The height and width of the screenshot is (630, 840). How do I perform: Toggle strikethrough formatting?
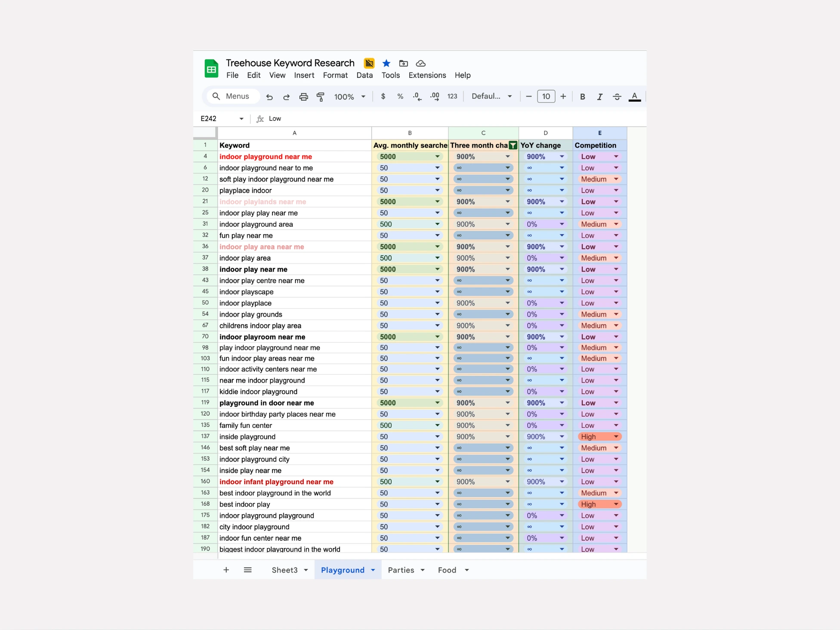617,97
